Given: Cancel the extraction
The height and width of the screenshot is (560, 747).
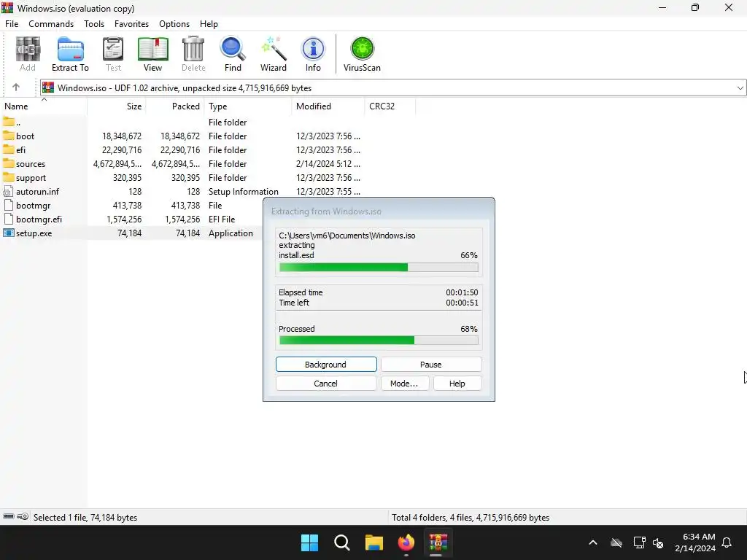Looking at the screenshot, I should click(326, 384).
